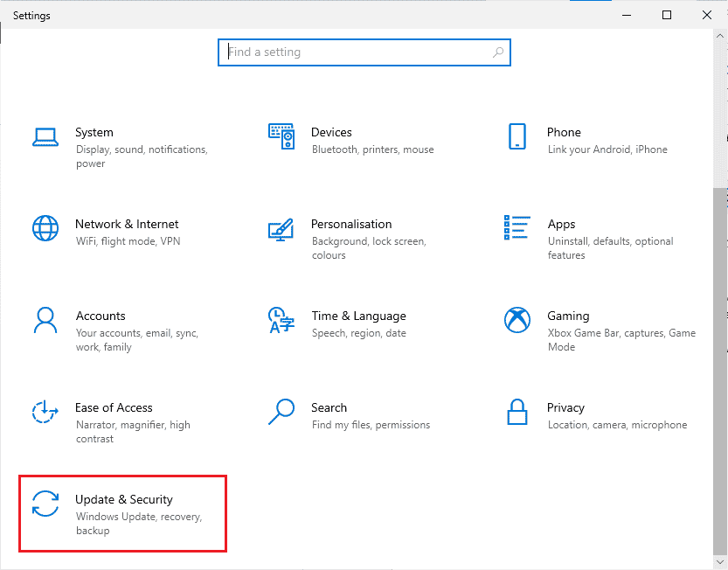Open the Update & Security heading
This screenshot has width=728, height=570.
point(124,499)
